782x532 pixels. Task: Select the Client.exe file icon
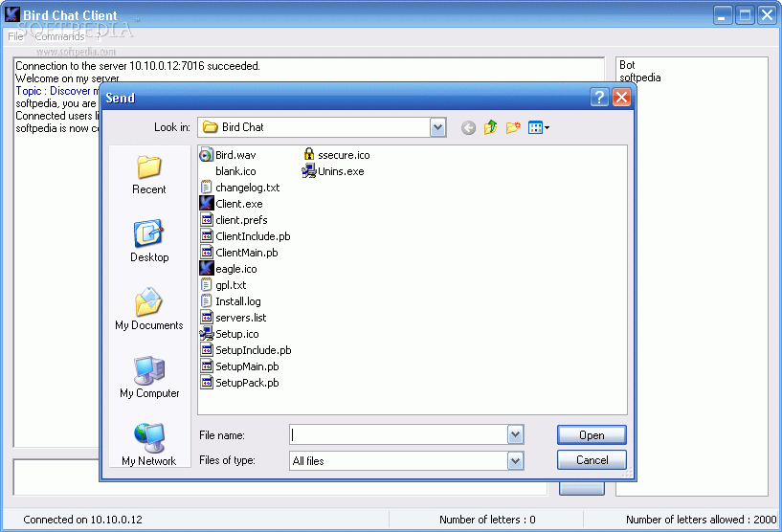[206, 204]
